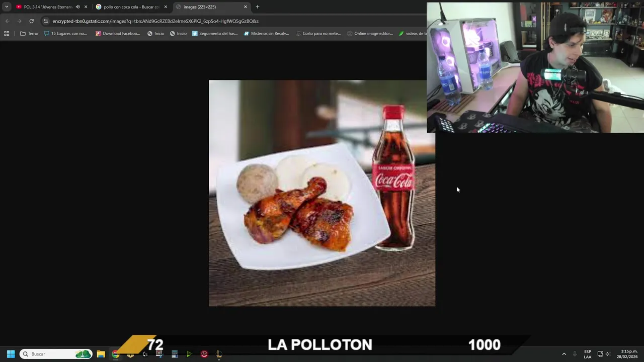Image resolution: width=644 pixels, height=362 pixels.
Task: Click the Buscar taskbar search box
Action: [x=56, y=354]
